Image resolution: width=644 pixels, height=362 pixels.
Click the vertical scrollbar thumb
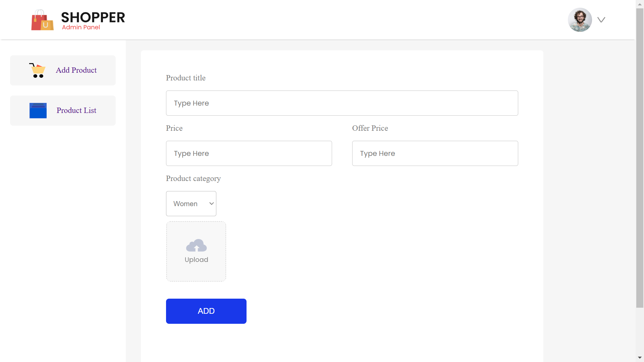tap(640, 158)
